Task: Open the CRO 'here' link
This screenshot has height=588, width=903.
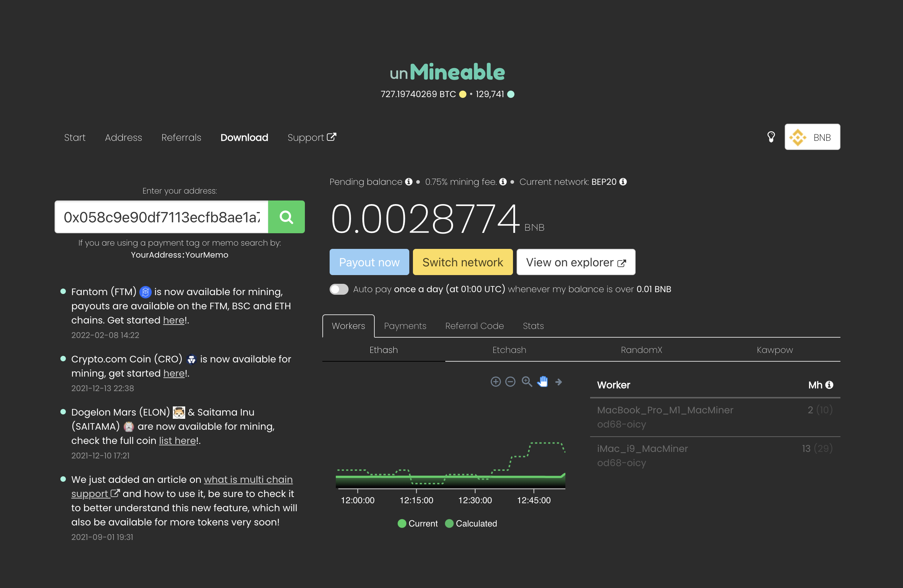Action: (x=174, y=373)
